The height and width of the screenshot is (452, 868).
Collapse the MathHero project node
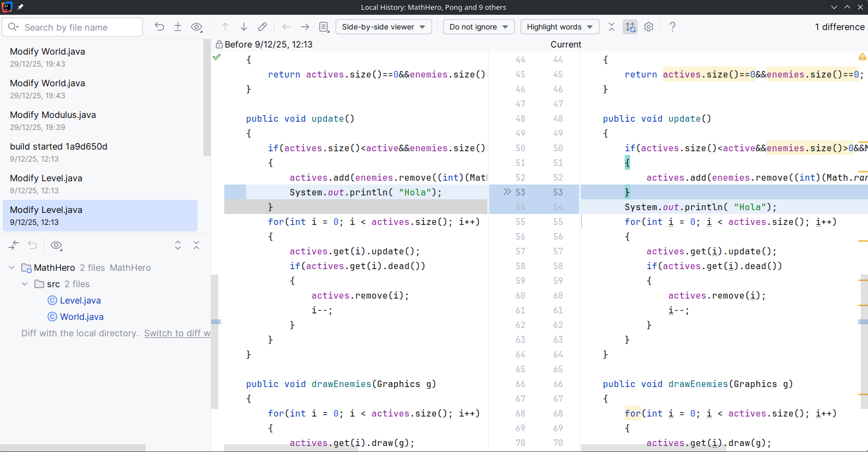tap(11, 267)
